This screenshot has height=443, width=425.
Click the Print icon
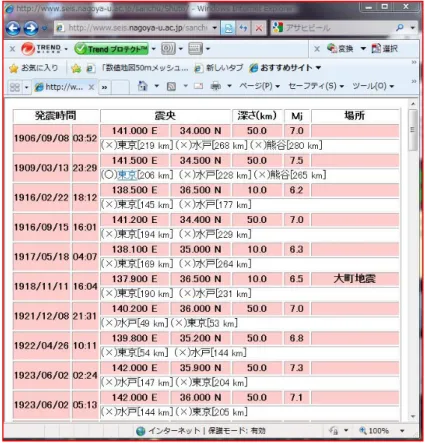click(x=216, y=86)
